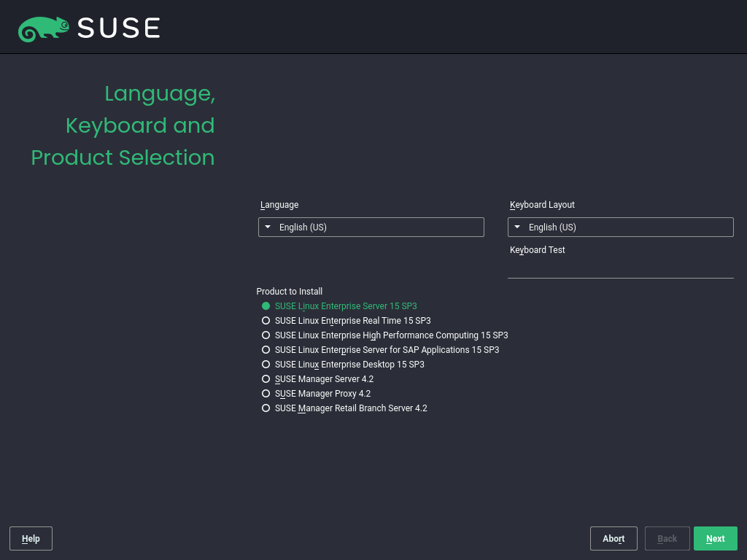747x560 pixels.
Task: Select SUSE Linux Enterprise Desktop 15 SP3
Action: tap(266, 365)
